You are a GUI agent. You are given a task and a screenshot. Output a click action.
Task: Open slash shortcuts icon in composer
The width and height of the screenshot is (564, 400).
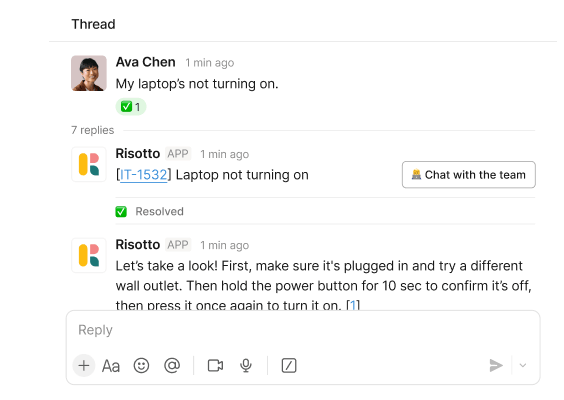(289, 365)
